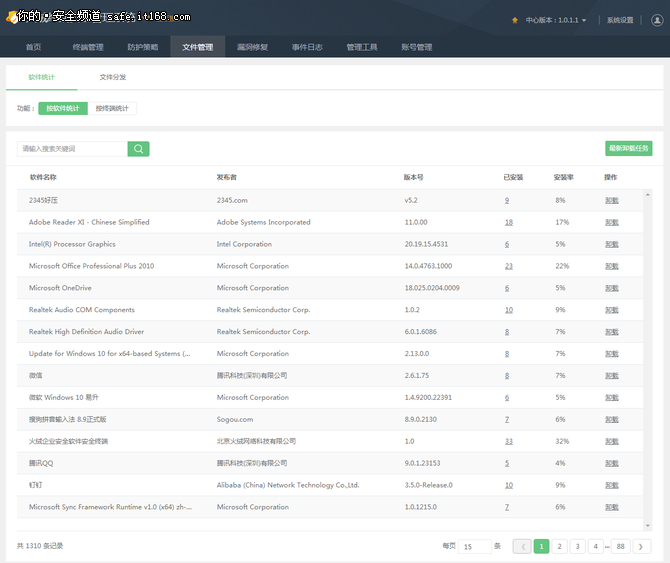
Task: Open the 防护策略 menu
Action: [143, 47]
